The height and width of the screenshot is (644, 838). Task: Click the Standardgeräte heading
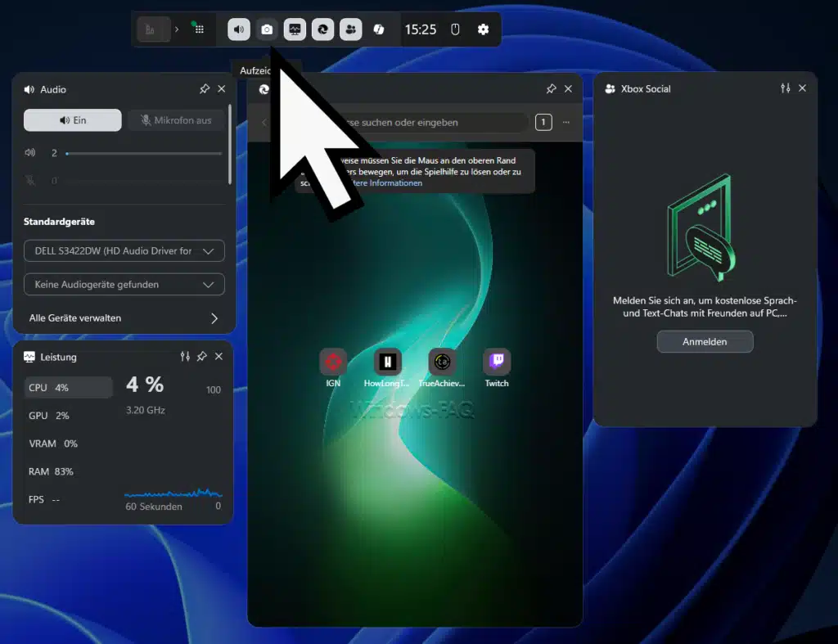point(59,221)
